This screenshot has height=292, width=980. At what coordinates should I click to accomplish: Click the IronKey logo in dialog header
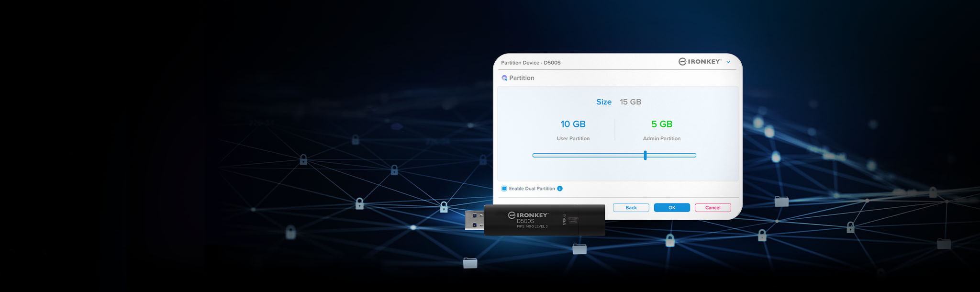tap(700, 62)
